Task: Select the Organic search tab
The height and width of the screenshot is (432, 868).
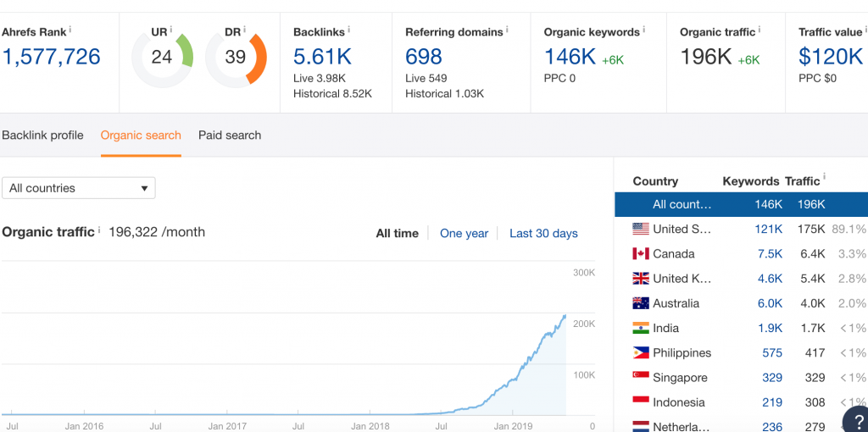Action: pos(141,136)
